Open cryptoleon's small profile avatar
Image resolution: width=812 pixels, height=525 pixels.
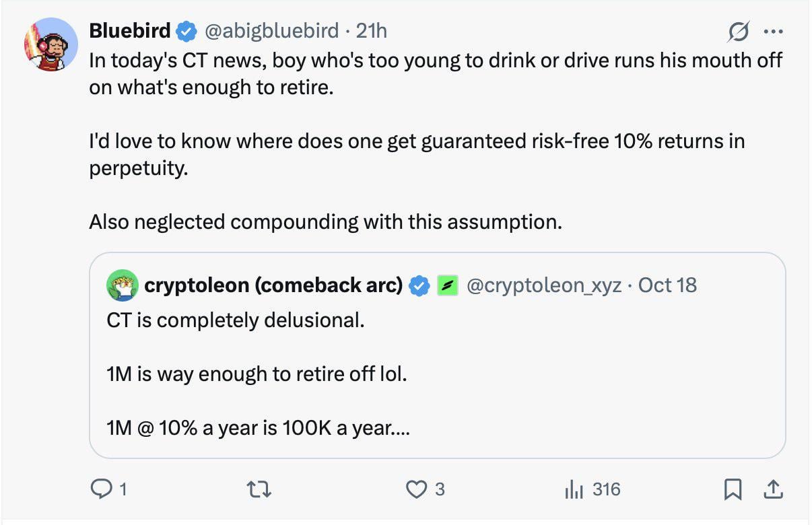(x=122, y=285)
